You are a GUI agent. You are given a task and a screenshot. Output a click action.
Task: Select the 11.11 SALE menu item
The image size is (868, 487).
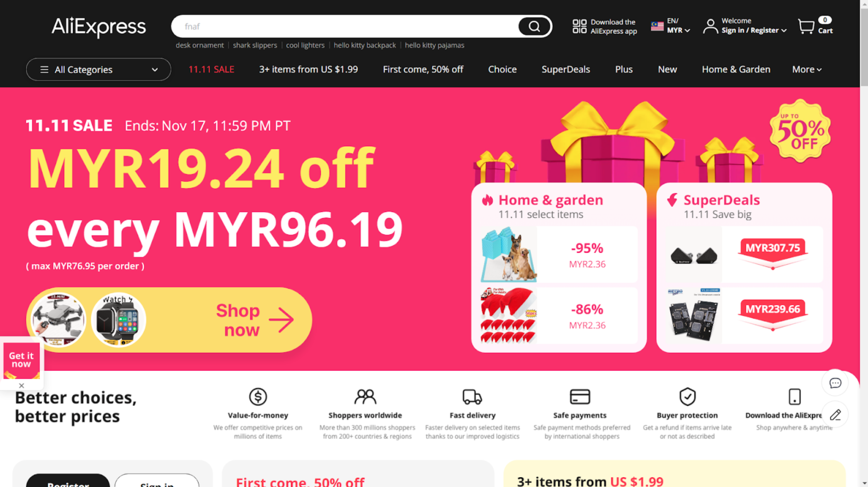click(211, 70)
